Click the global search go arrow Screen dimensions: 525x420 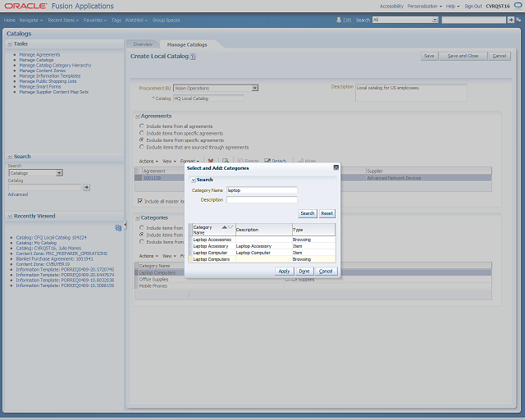(510, 20)
